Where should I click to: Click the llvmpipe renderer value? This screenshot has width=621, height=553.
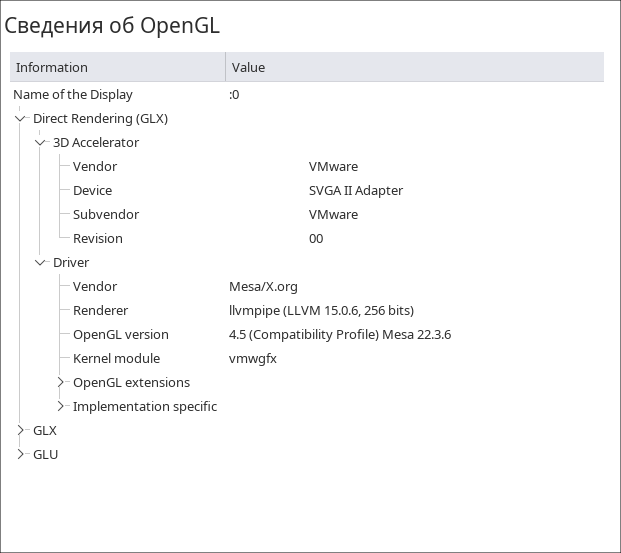point(321,311)
